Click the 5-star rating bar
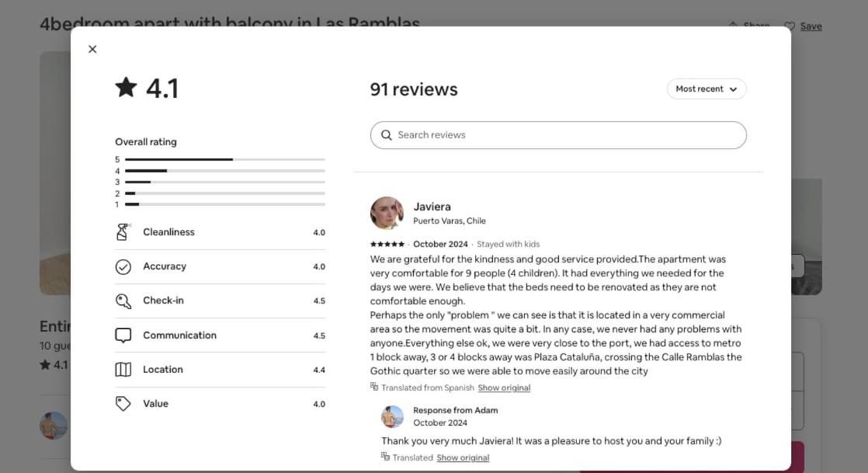 click(224, 159)
